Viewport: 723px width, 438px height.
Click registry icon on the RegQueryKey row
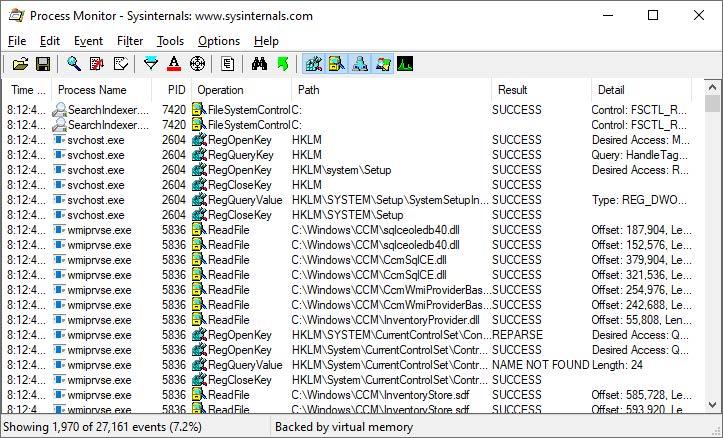tap(199, 155)
